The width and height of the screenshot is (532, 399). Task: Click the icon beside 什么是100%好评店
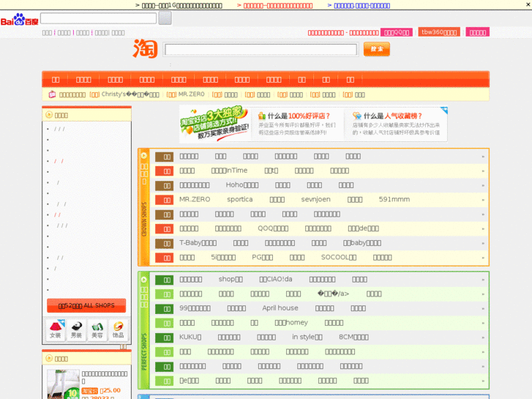pos(261,116)
